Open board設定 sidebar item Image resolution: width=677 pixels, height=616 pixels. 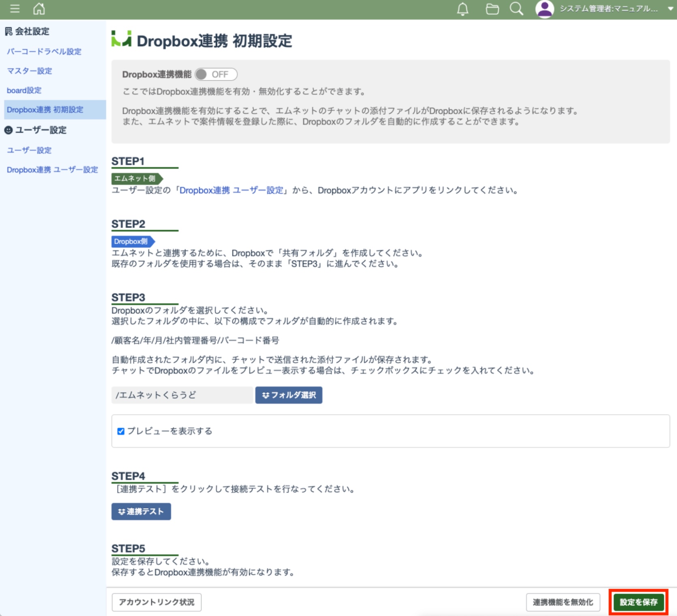pyautogui.click(x=24, y=90)
